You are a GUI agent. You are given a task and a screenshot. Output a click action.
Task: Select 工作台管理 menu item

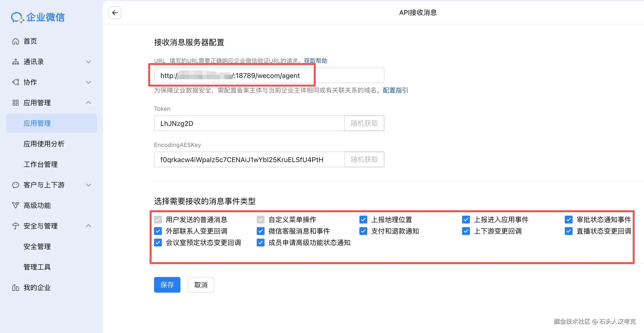pyautogui.click(x=41, y=164)
